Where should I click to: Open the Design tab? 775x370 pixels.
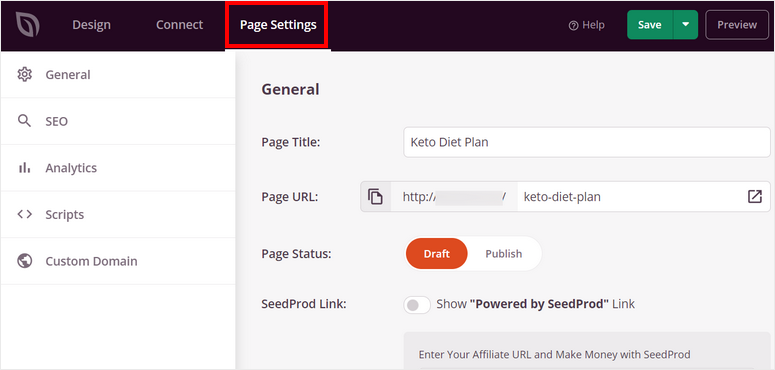pyautogui.click(x=91, y=25)
